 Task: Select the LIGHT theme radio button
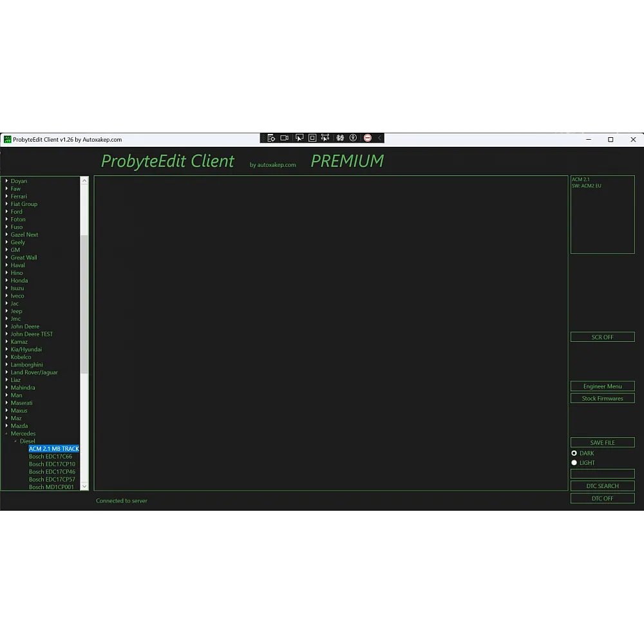pyautogui.click(x=574, y=462)
